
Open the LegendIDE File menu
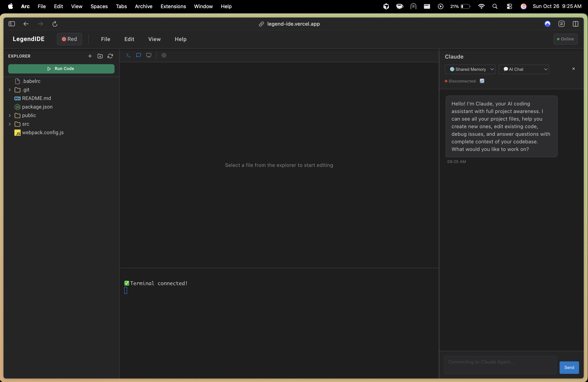(x=106, y=39)
